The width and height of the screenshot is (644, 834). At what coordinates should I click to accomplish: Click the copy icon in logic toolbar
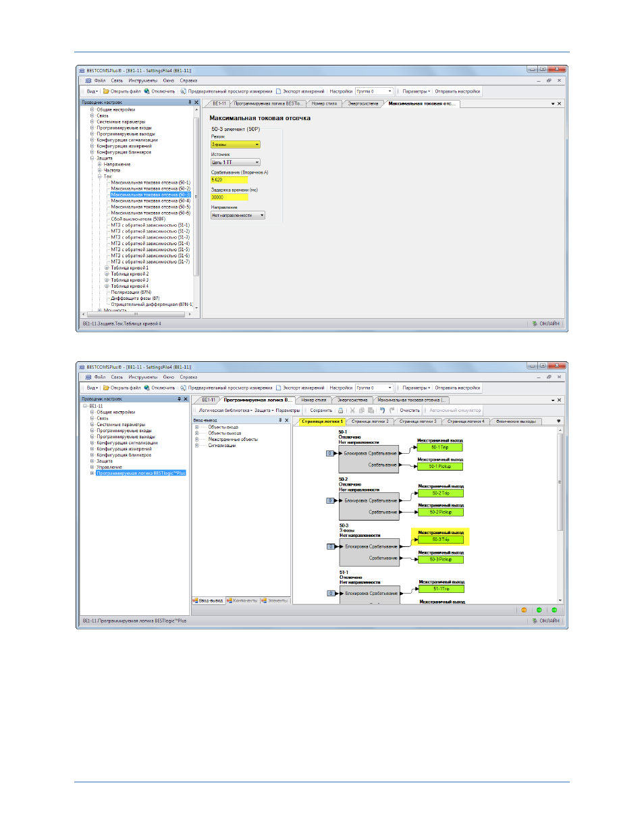pyautogui.click(x=362, y=410)
